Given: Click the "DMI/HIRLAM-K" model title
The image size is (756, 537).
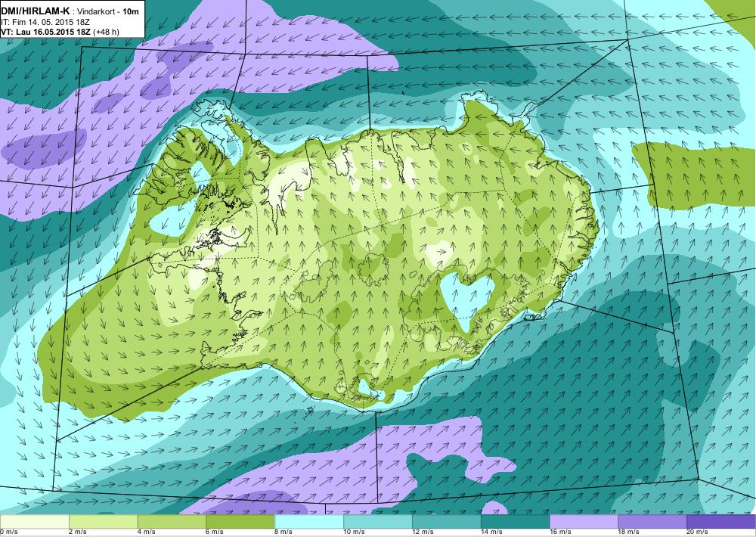Looking at the screenshot, I should 36,10.
